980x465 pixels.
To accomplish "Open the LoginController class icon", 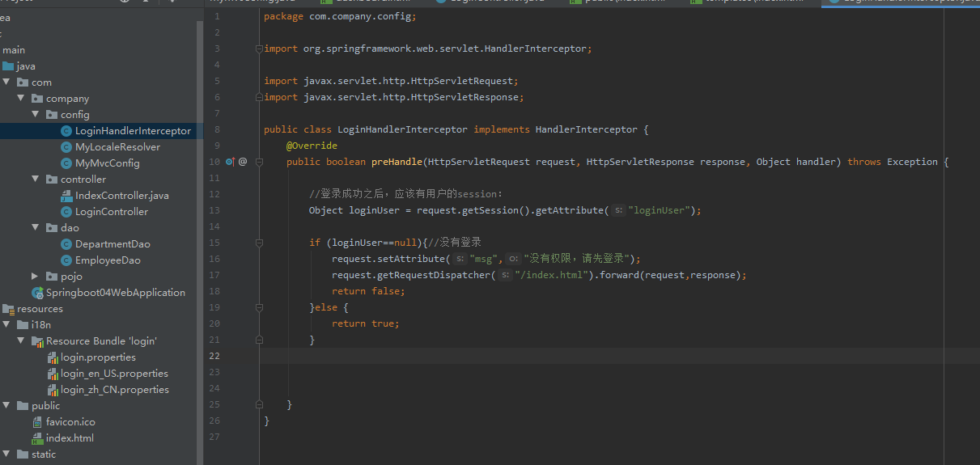I will [x=66, y=212].
